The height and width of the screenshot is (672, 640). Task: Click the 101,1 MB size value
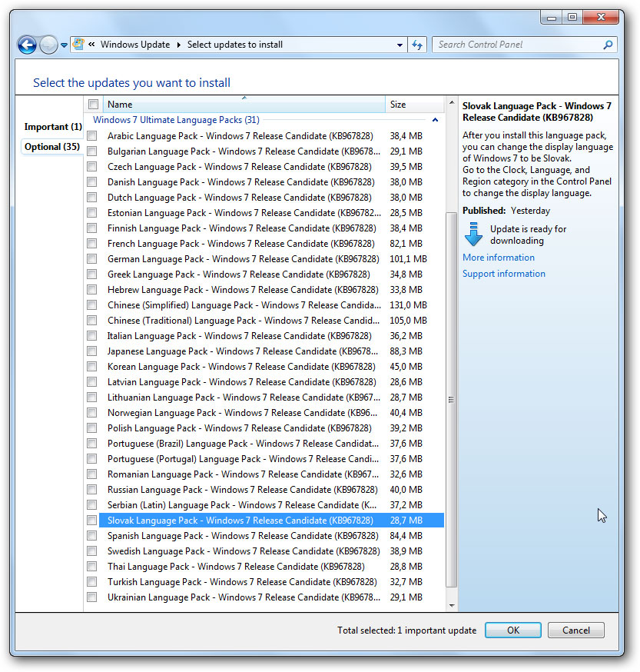tap(408, 259)
